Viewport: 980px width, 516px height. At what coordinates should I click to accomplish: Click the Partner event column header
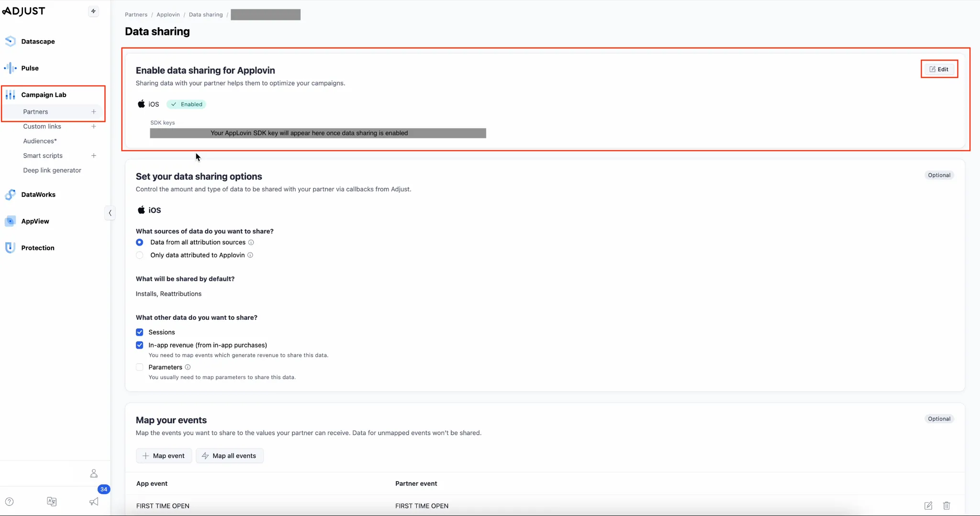[x=416, y=483]
